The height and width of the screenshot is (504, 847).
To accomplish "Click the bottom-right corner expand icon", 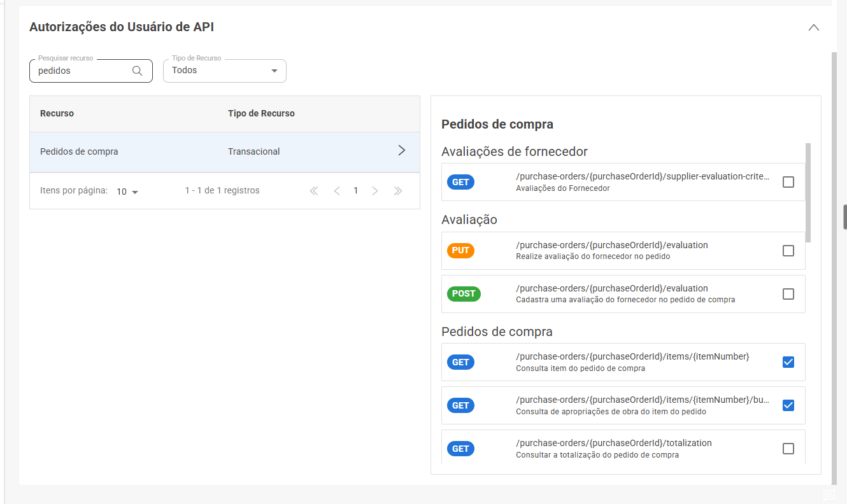I will 829,495.
